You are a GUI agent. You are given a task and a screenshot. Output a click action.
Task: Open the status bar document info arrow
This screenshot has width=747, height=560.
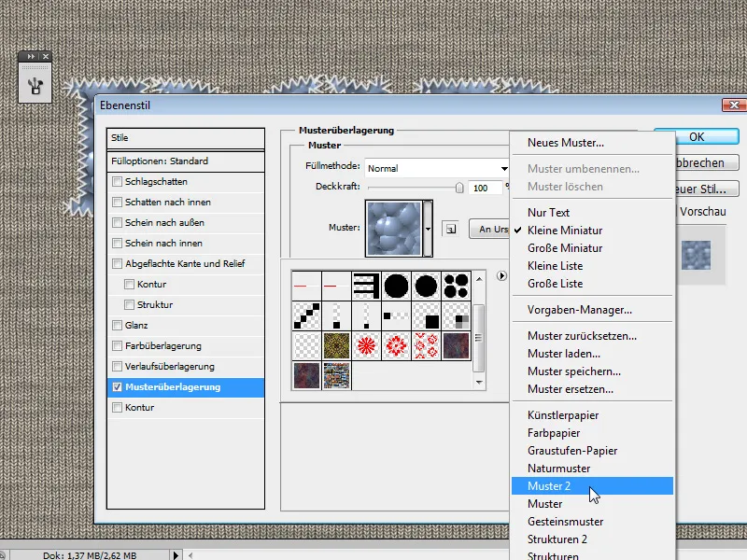click(176, 554)
